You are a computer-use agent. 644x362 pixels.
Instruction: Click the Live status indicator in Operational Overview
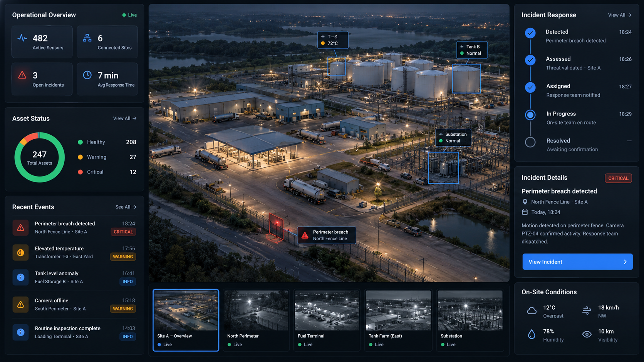coord(129,15)
